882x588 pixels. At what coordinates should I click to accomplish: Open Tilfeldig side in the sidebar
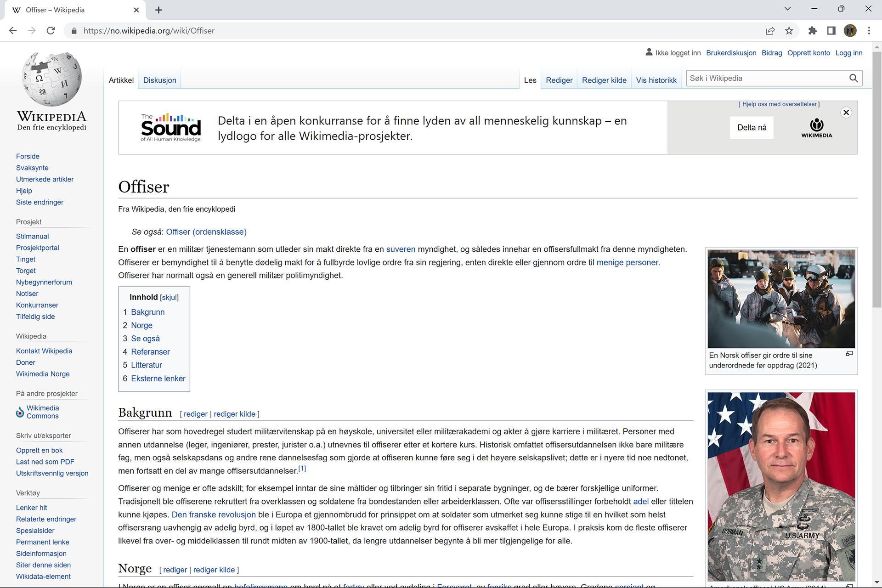[x=35, y=317]
